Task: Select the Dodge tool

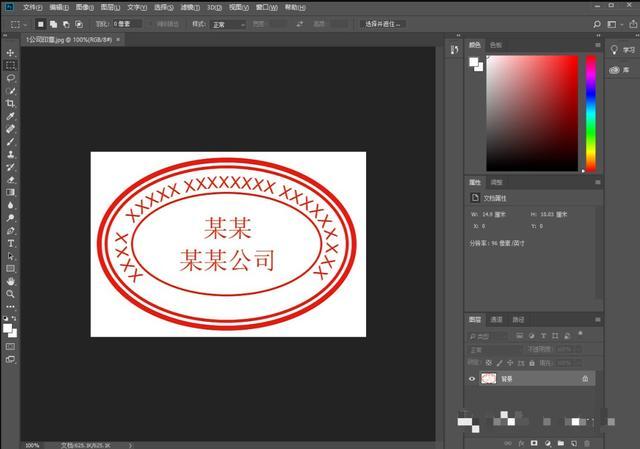Action: click(x=11, y=218)
